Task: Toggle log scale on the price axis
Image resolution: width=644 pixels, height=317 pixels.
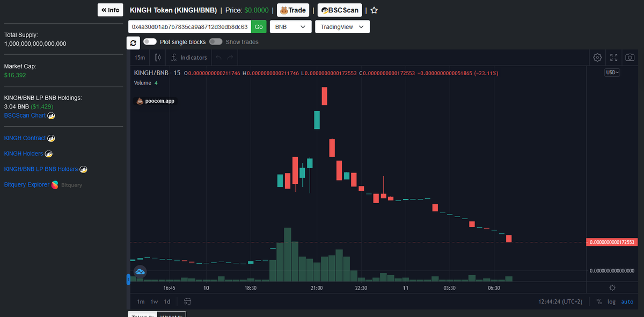Action: pos(611,302)
